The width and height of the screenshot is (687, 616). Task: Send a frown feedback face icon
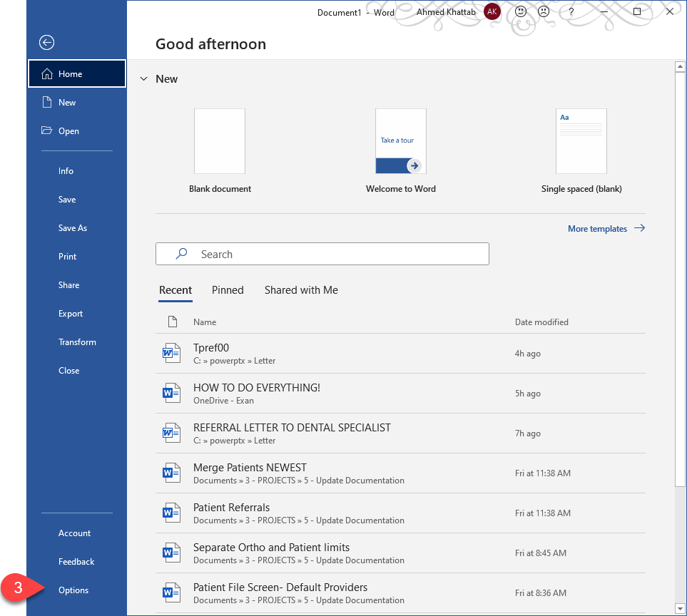544,12
